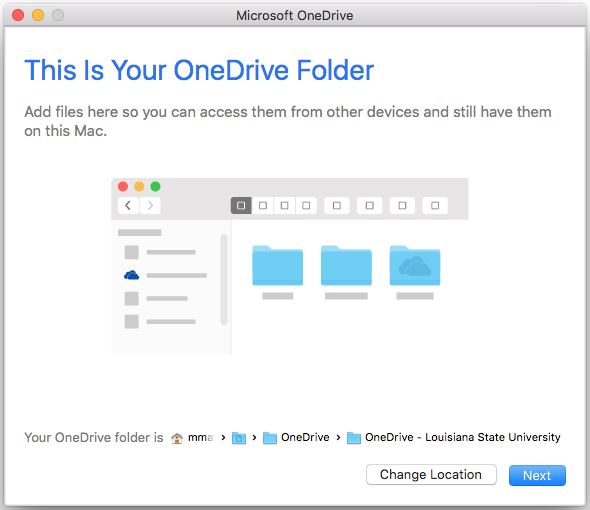Click the home folder icon in path
590x510 pixels.
pyautogui.click(x=176, y=438)
